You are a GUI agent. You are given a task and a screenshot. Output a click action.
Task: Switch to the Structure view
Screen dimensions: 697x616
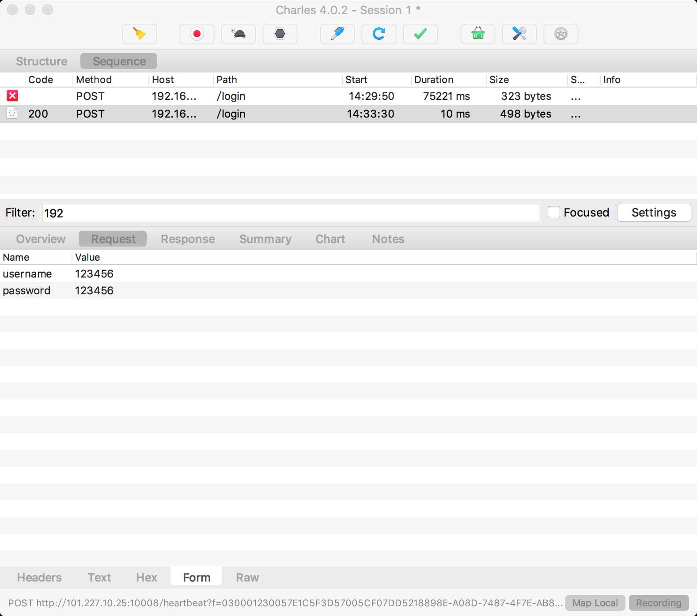(42, 61)
